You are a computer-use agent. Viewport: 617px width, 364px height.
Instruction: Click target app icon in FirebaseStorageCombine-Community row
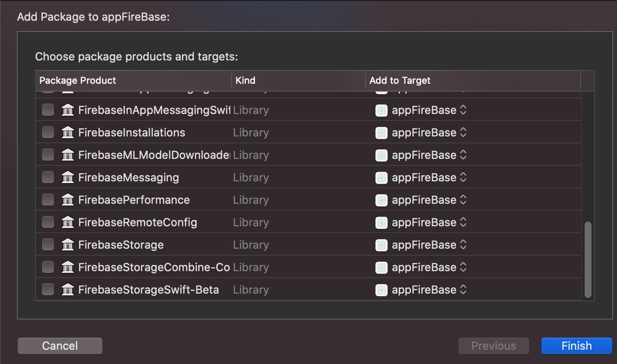(x=381, y=267)
